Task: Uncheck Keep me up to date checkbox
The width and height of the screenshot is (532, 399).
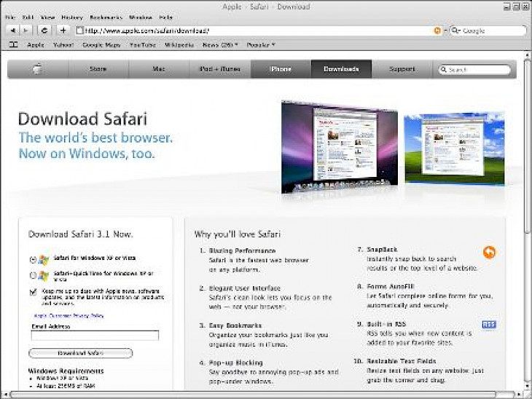Action: point(34,291)
